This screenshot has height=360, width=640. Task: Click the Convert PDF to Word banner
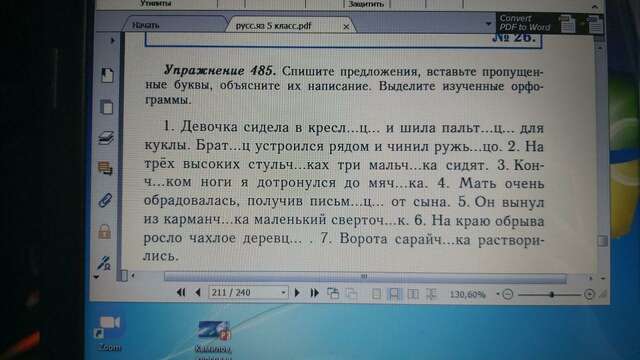[549, 23]
